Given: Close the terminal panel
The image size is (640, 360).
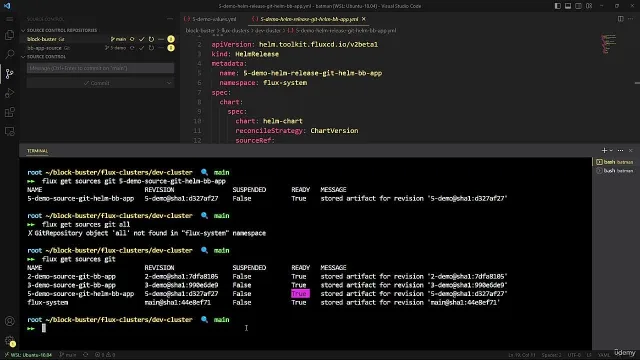Looking at the screenshot, I should coord(631,151).
